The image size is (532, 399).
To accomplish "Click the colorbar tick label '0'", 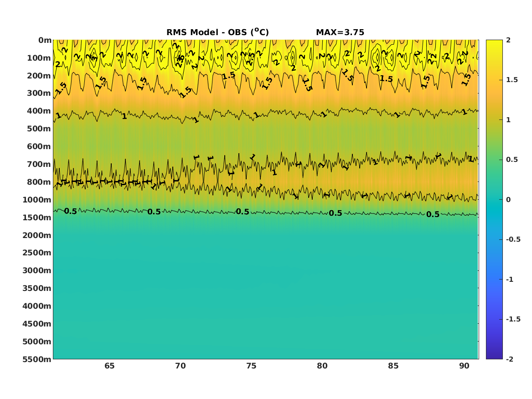I will pos(508,200).
